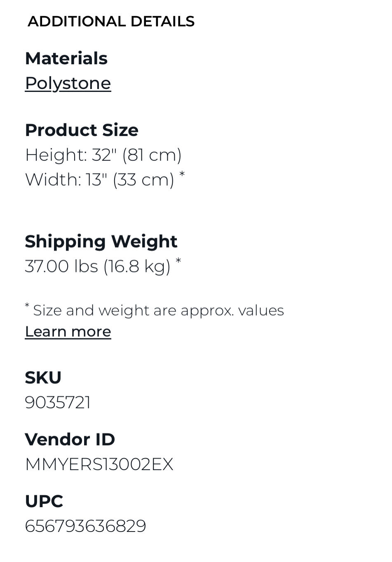Click the SKU label
This screenshot has height=562, width=392.
pos(43,378)
